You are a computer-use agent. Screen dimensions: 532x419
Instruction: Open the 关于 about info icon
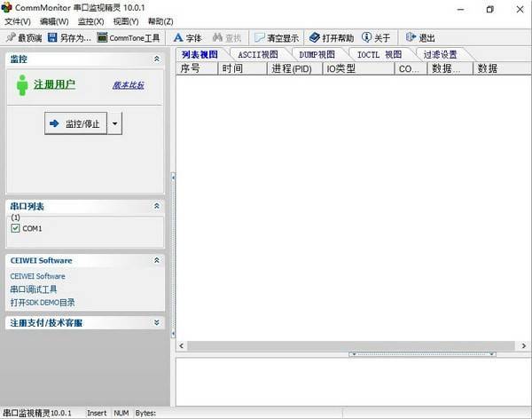coord(367,38)
